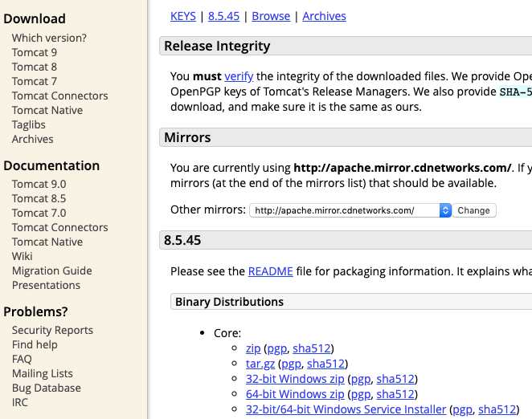Open Tomcat Connectors under Download

point(59,96)
